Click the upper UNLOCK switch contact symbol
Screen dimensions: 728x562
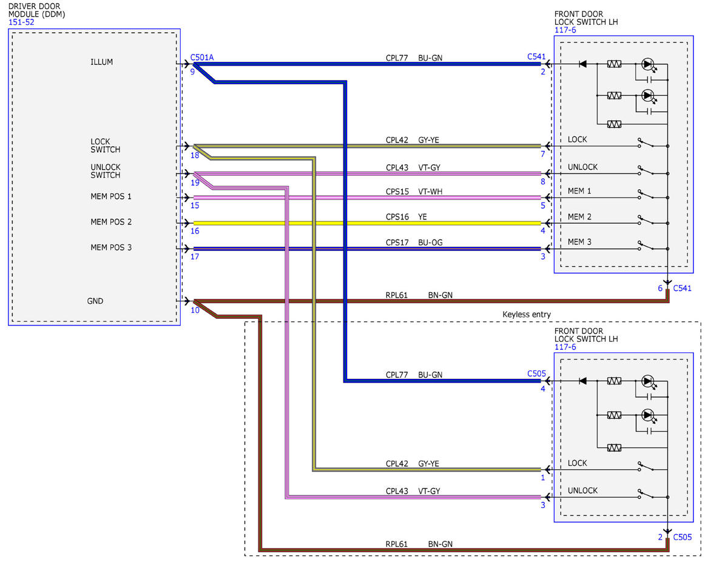pyautogui.click(x=646, y=172)
